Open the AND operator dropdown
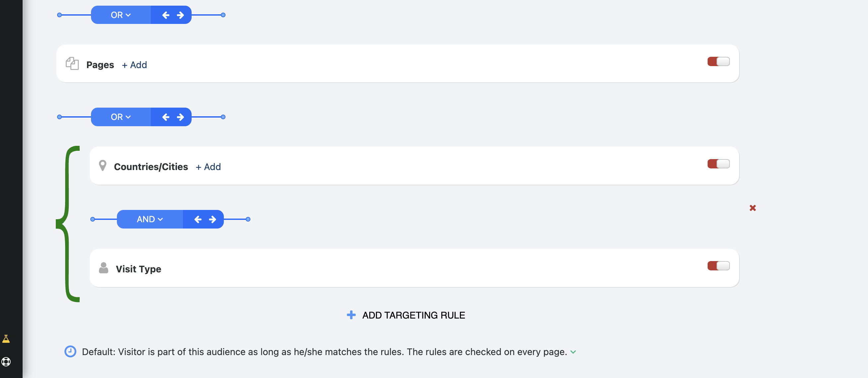 pyautogui.click(x=150, y=219)
